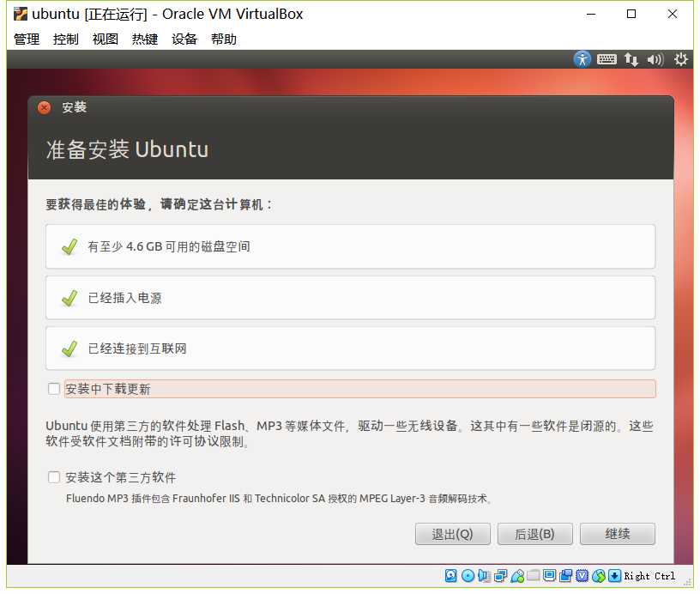Click the VirtualBox window title icon
Viewport: 700px width, 594px height.
click(20, 15)
